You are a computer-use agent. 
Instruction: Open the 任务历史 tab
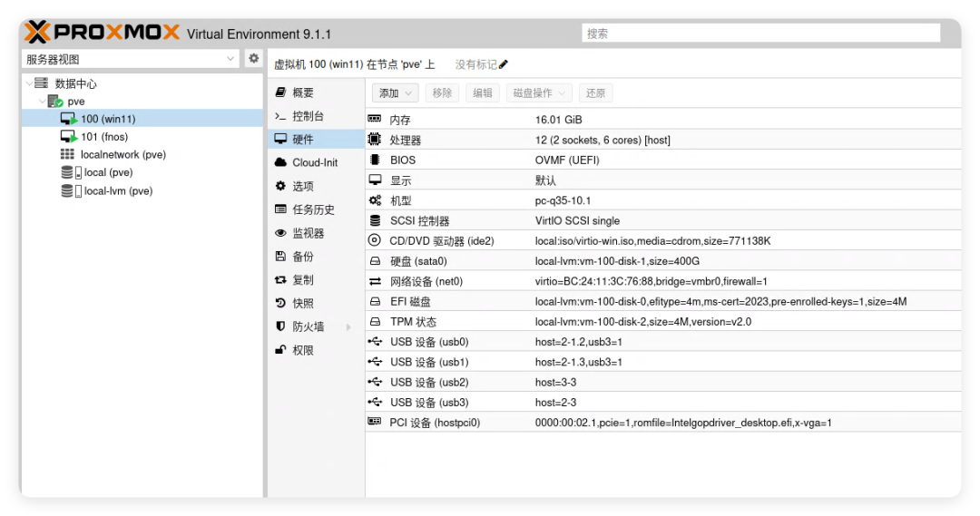[x=317, y=209]
